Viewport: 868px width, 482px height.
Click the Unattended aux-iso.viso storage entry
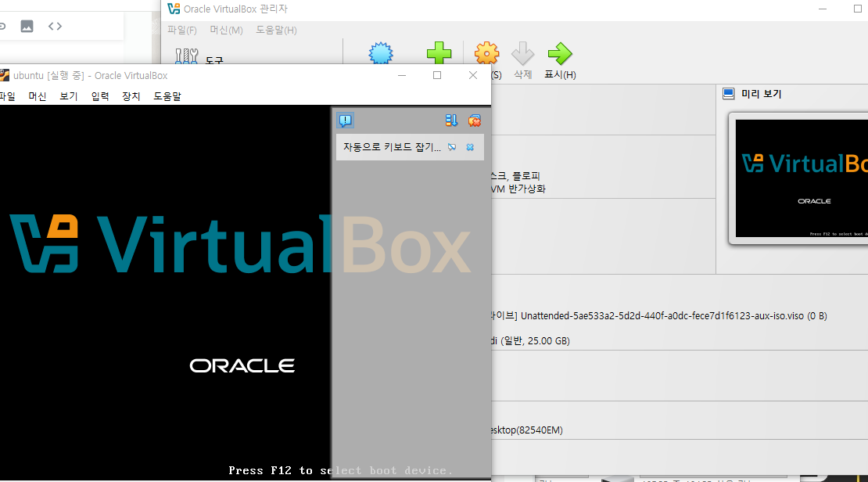(x=658, y=316)
